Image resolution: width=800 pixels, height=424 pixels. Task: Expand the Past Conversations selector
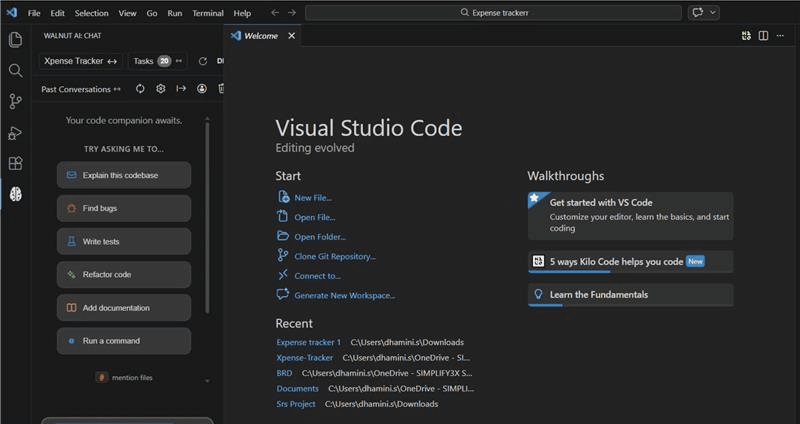[81, 89]
